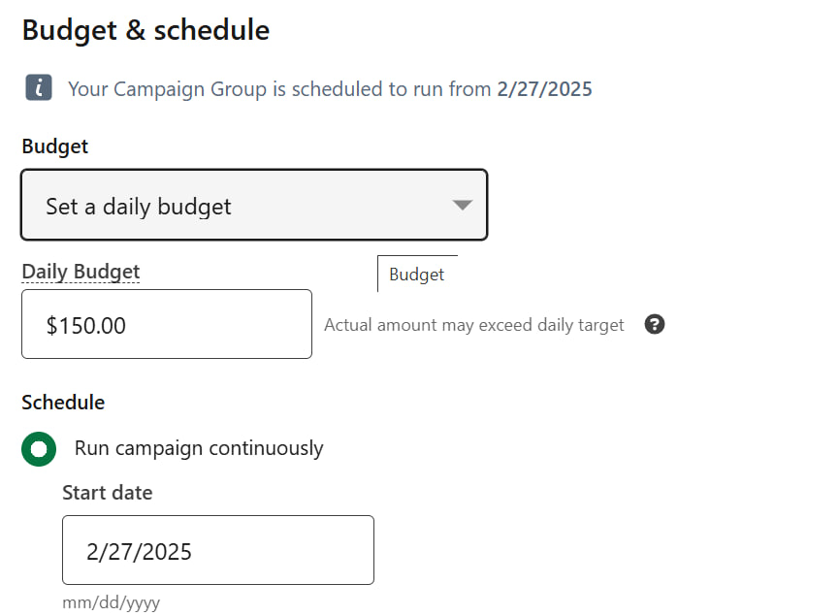
Task: Click the underlined Daily Budget label
Action: (x=81, y=272)
